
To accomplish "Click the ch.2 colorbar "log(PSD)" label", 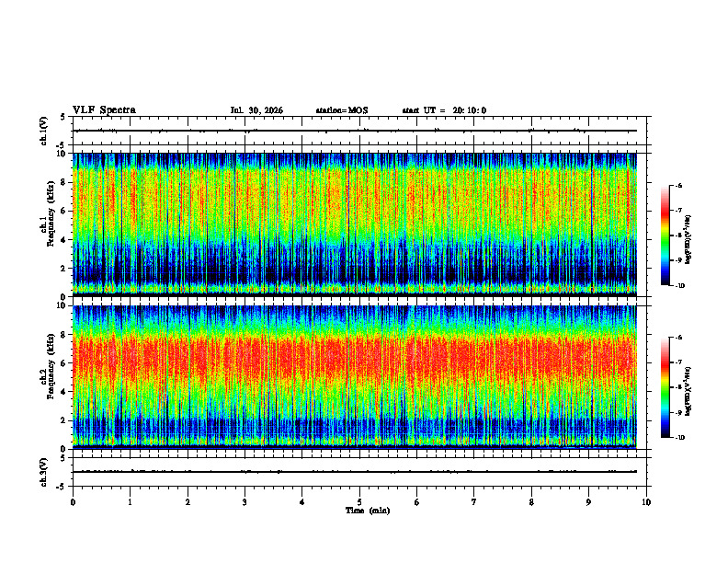I will [688, 392].
